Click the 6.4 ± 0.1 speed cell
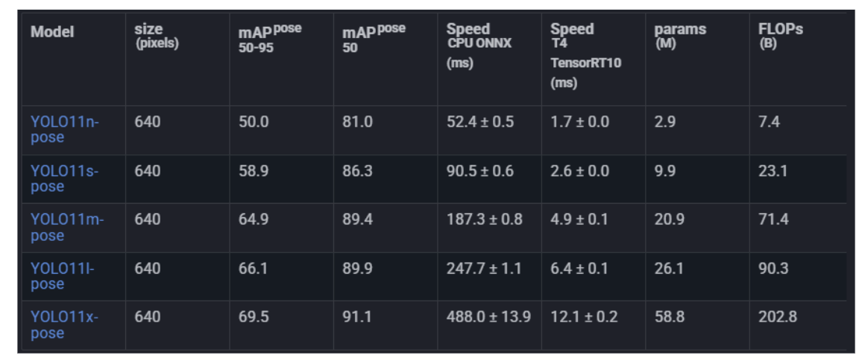The height and width of the screenshot is (361, 868). pyautogui.click(x=579, y=268)
